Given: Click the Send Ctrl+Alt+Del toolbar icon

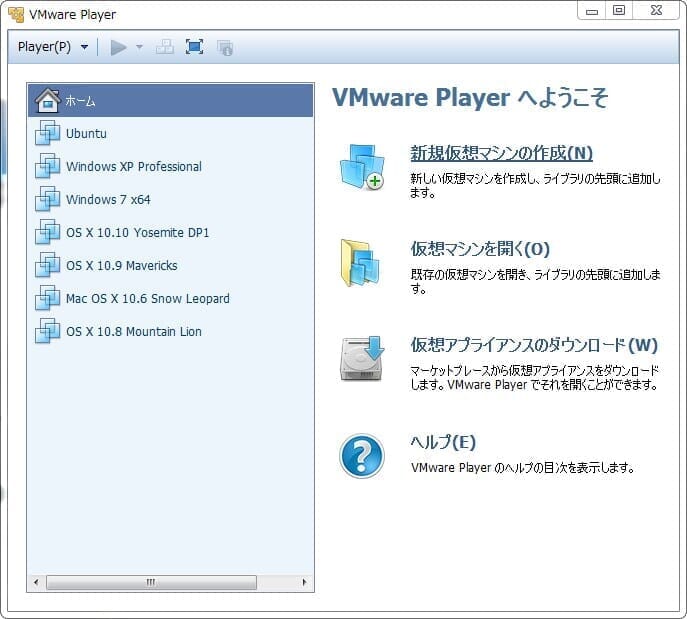Looking at the screenshot, I should pos(165,47).
